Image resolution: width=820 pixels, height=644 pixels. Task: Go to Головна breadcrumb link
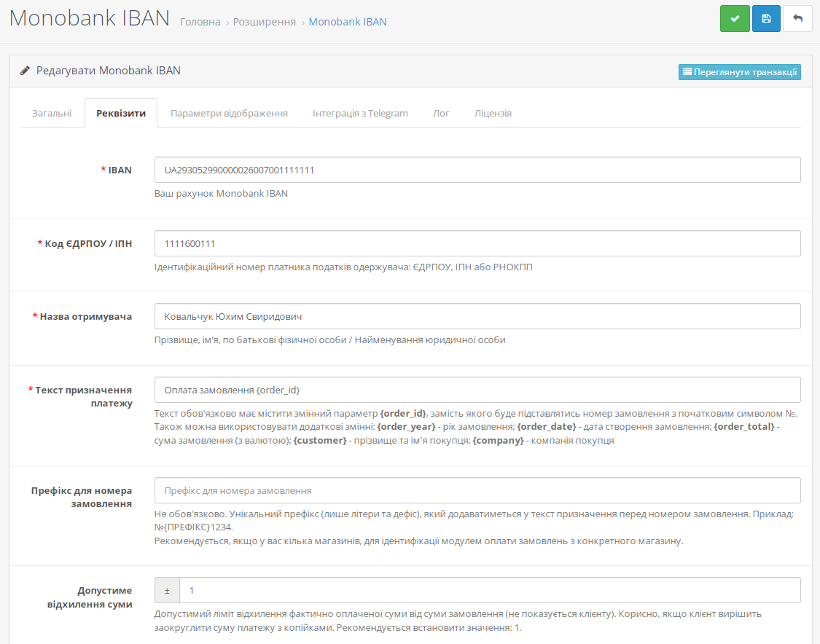200,22
